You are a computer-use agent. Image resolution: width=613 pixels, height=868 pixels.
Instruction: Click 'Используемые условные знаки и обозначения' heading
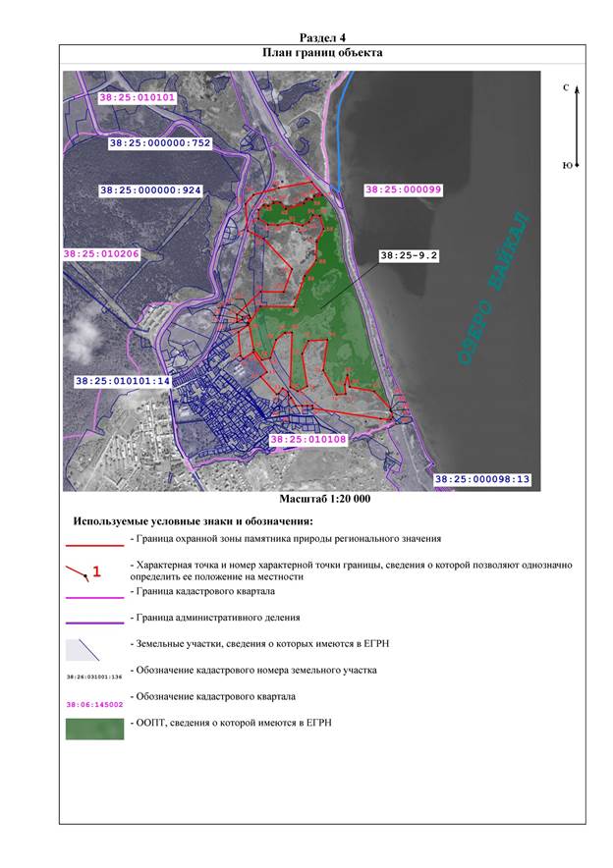pyautogui.click(x=194, y=521)
